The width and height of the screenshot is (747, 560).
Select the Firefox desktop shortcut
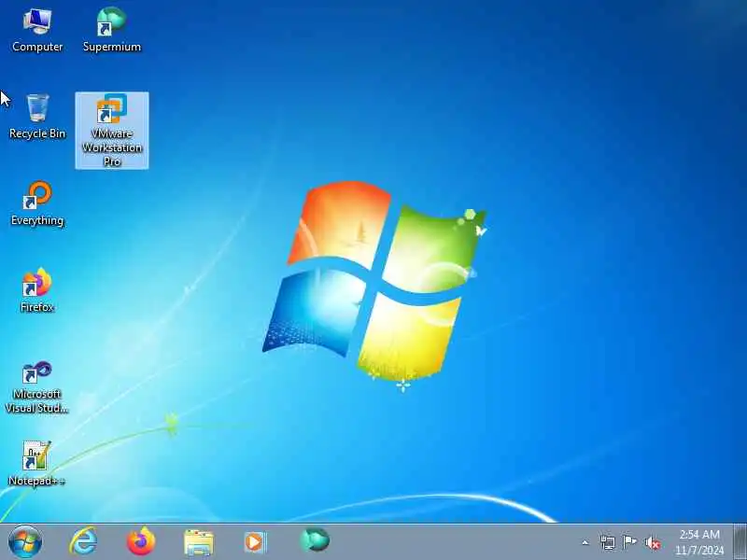[x=37, y=290]
